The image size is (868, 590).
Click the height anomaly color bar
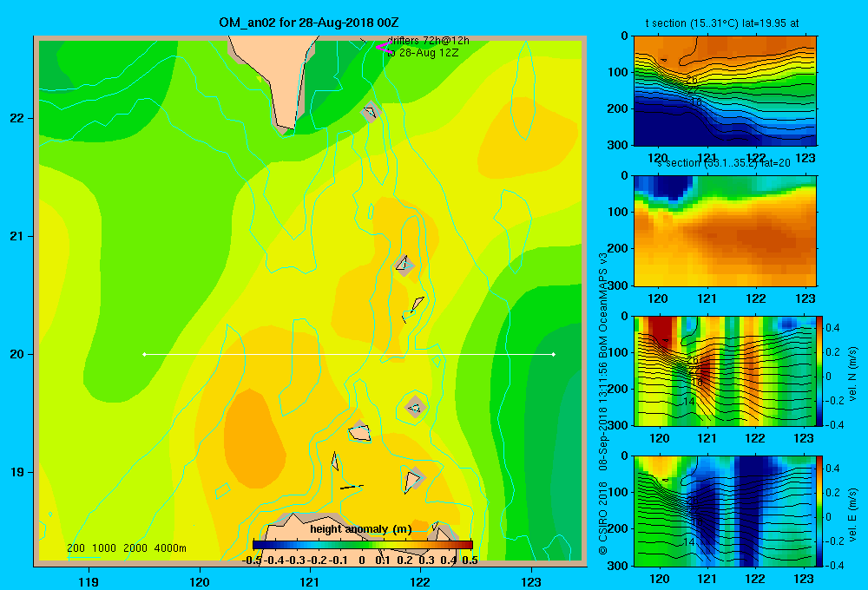363,544
